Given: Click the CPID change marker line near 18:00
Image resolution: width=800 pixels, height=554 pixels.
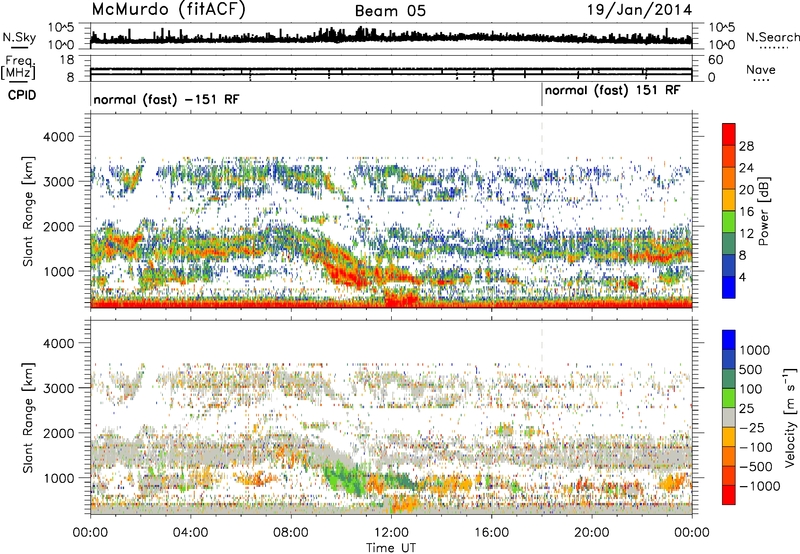Looking at the screenshot, I should tap(542, 95).
